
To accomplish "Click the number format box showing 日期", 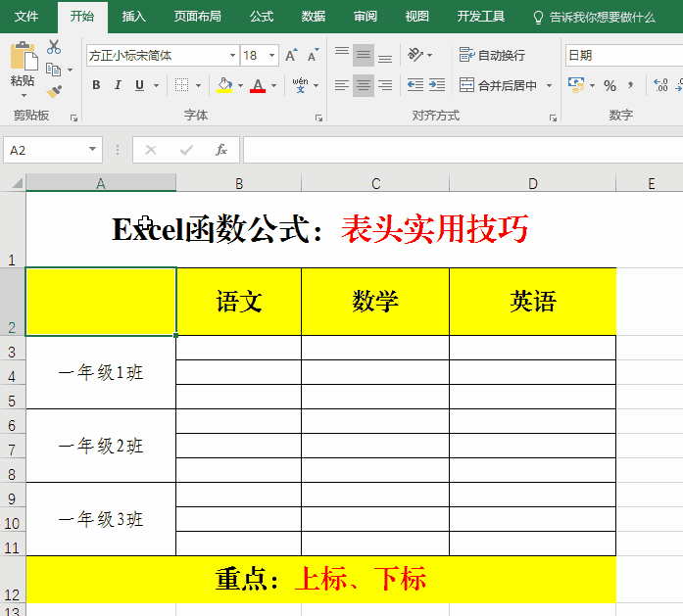I will tap(624, 55).
